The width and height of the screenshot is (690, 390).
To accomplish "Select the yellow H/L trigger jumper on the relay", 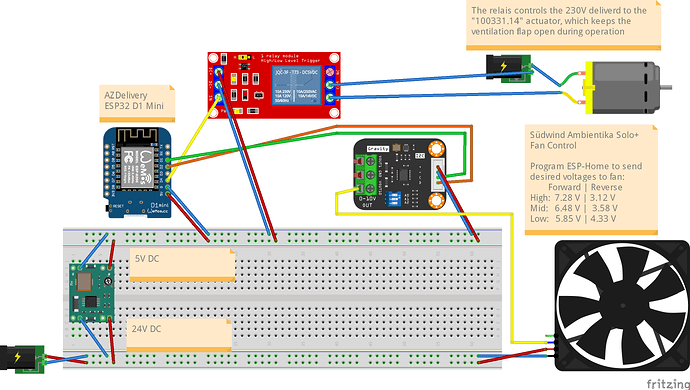I will point(245,57).
